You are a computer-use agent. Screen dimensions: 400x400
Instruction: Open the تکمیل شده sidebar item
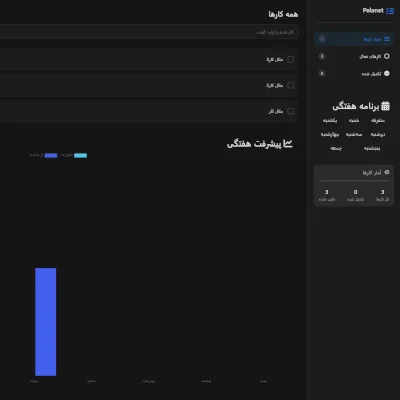[354, 73]
